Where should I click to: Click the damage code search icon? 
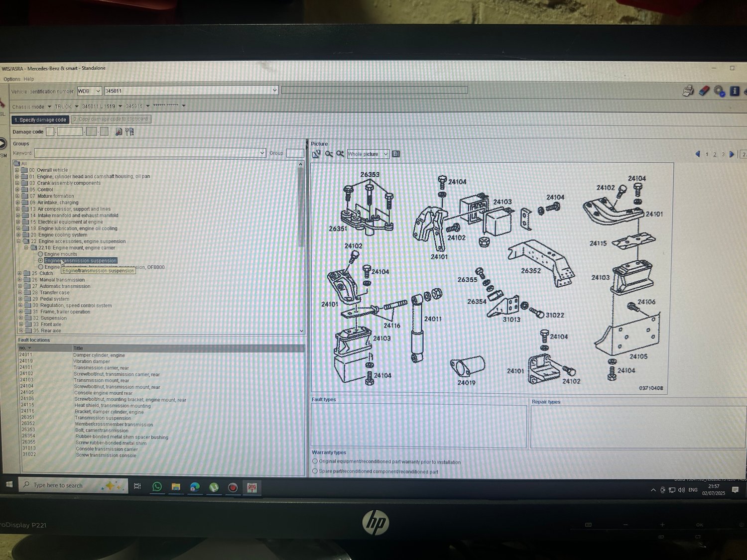pos(119,132)
